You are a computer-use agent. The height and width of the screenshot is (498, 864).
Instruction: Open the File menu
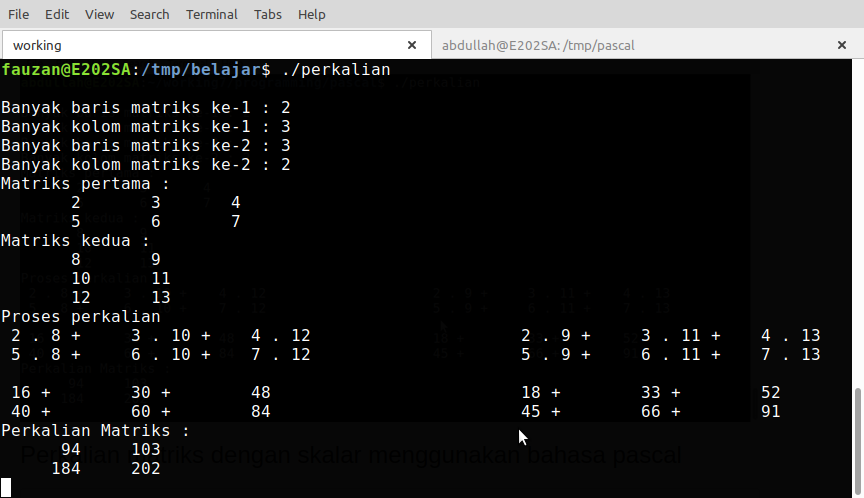(18, 14)
